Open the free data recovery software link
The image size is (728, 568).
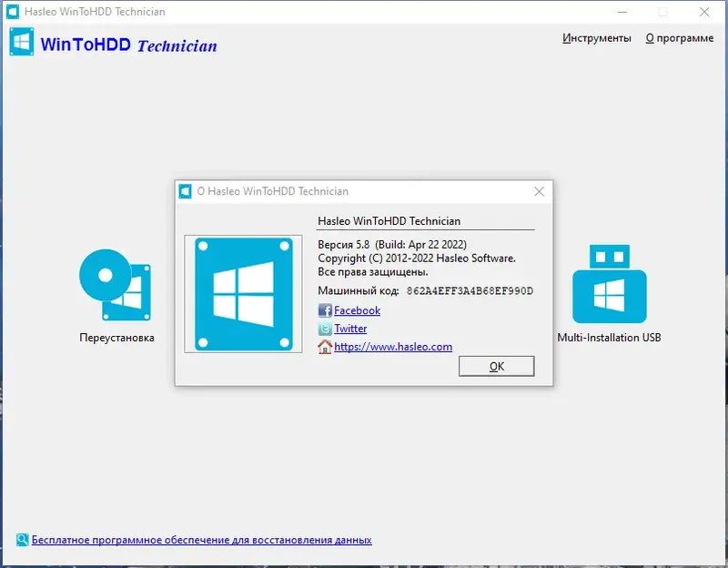(x=201, y=540)
